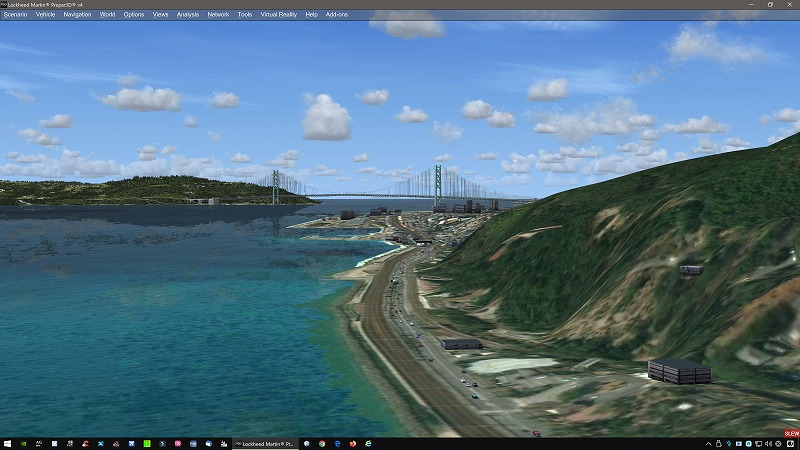
Task: Click the red SLEW mode indicator
Action: [792, 434]
